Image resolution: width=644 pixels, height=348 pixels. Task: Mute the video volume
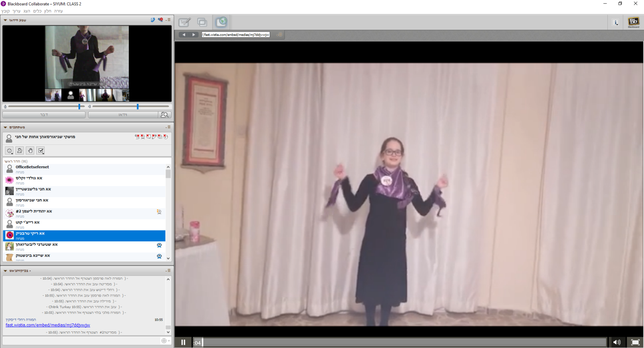[617, 342]
